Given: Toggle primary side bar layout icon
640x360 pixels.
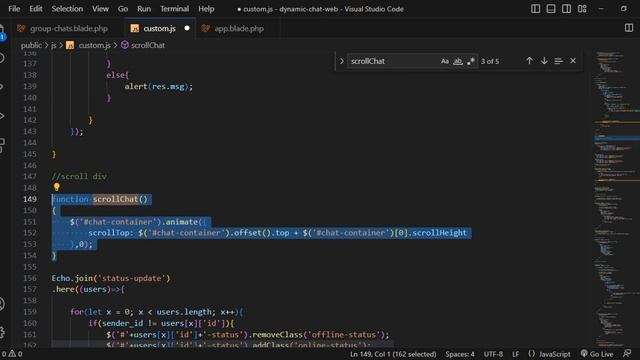Looking at the screenshot, I should [536, 9].
